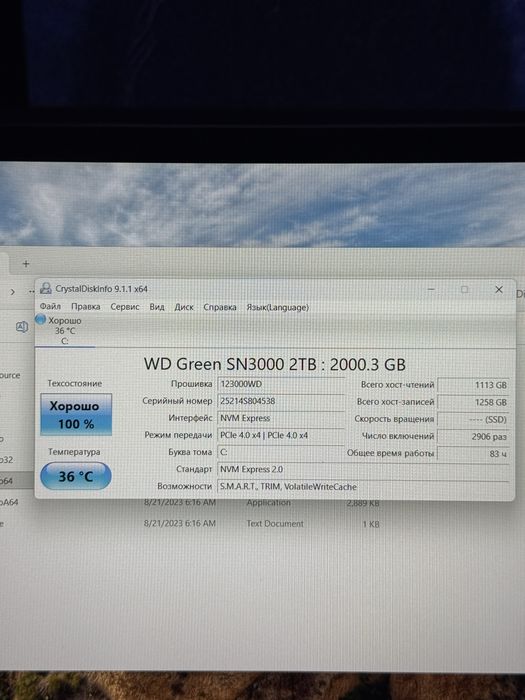The width and height of the screenshot is (525, 700).
Task: Click the CrystalDiskInfo title bar app icon
Action: coord(46,288)
